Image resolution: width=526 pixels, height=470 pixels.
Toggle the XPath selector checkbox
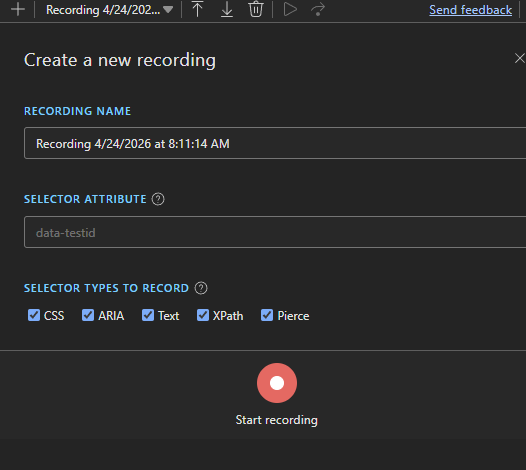pyautogui.click(x=203, y=315)
